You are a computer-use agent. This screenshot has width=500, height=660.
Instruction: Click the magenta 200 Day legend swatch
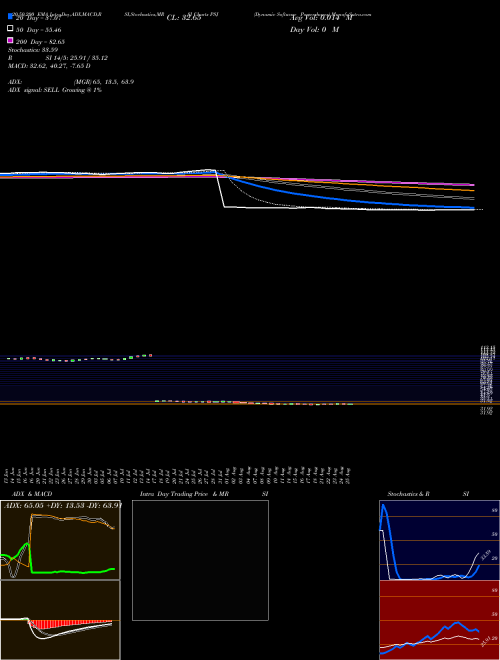tap(11, 40)
